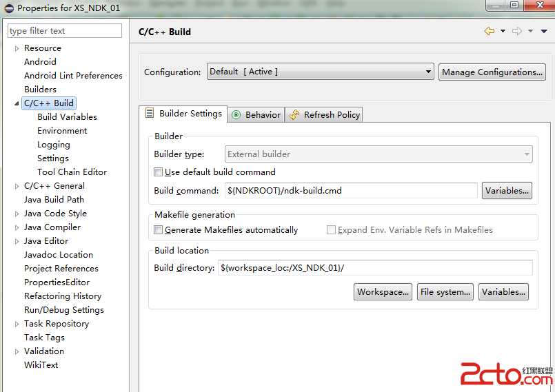Expand the Task Repository node

[x=17, y=324]
